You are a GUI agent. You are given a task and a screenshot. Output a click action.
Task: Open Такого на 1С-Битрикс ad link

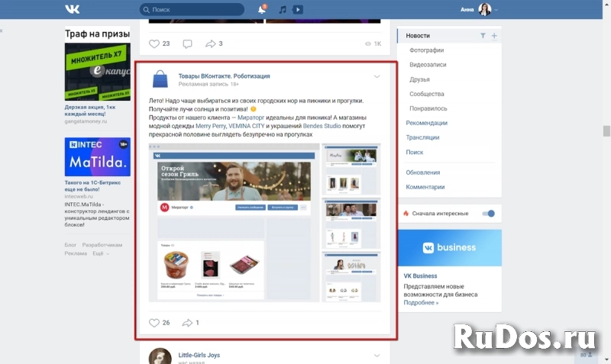(x=92, y=185)
